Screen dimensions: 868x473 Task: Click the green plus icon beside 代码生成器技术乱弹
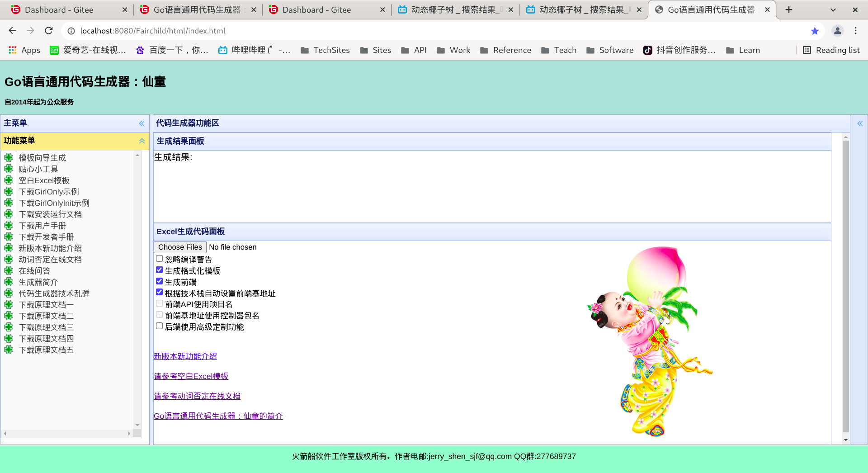9,293
